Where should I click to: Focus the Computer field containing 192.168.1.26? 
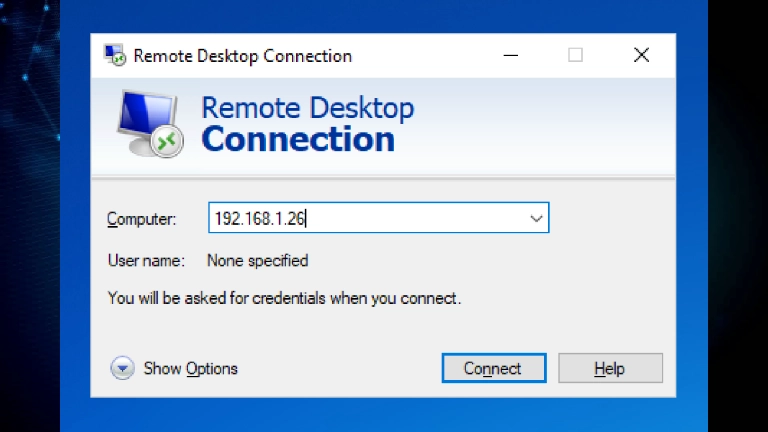[379, 218]
